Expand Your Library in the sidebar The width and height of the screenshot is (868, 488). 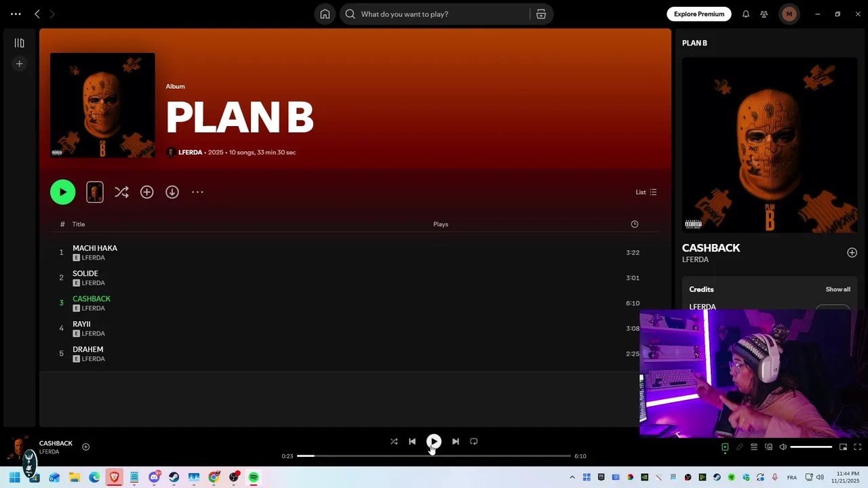pos(20,43)
